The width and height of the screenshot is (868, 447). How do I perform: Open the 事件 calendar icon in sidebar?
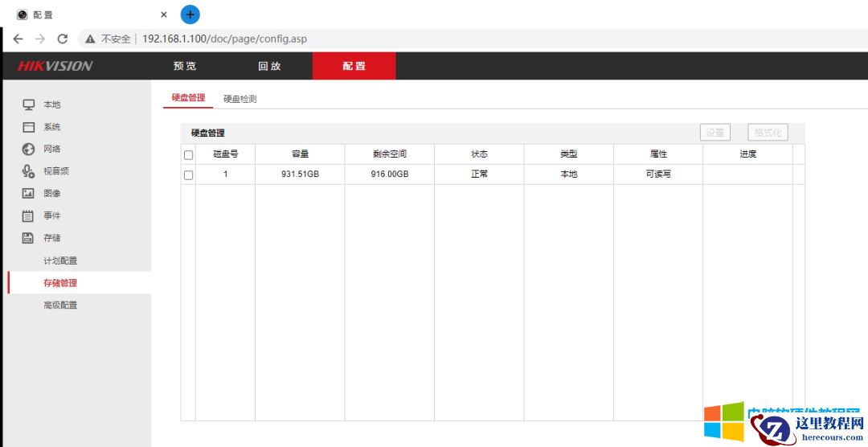28,215
